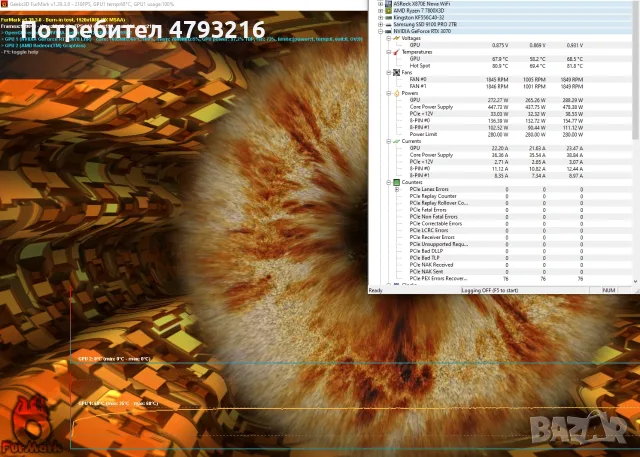This screenshot has height=457, width=640.
Task: Click the NUM status bar indicator
Action: (x=609, y=291)
